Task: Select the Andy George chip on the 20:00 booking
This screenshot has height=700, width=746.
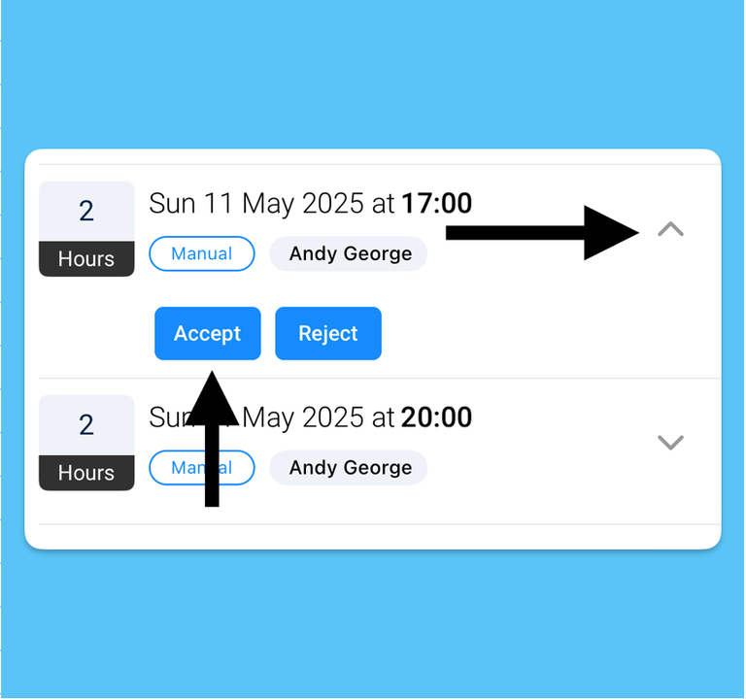Action: point(350,468)
